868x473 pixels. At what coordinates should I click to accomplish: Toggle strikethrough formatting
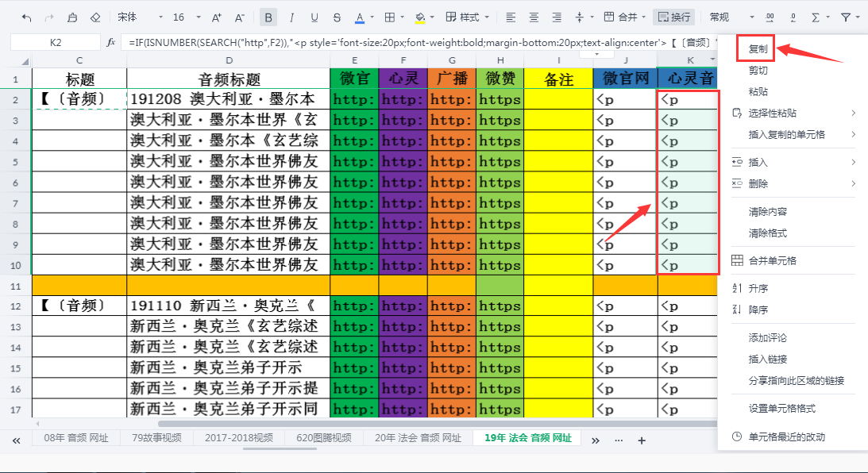click(x=338, y=17)
